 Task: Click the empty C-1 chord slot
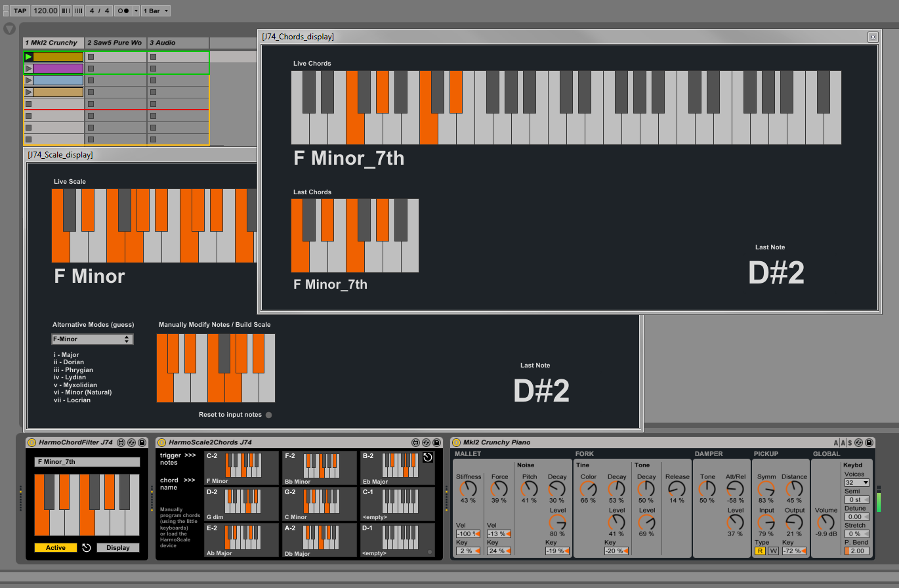coord(397,504)
